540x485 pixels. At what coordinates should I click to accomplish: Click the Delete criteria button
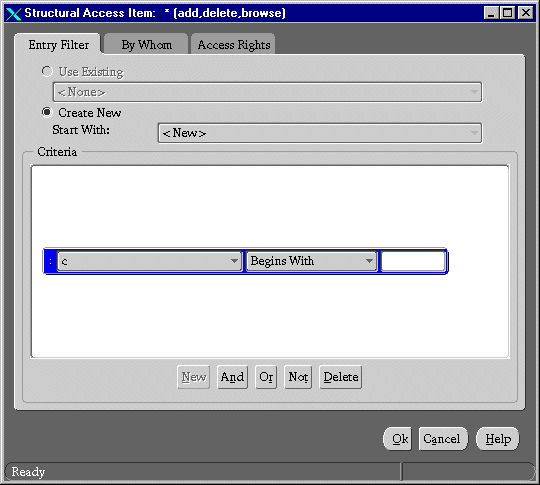(341, 377)
